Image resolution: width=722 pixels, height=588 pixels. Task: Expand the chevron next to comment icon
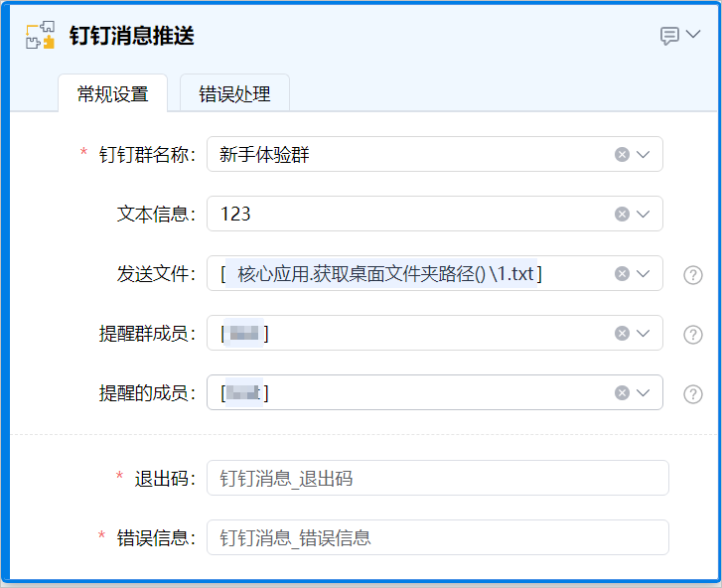693,34
